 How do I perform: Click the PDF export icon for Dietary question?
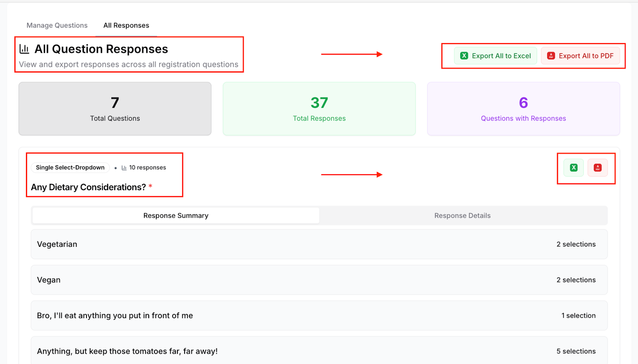597,168
